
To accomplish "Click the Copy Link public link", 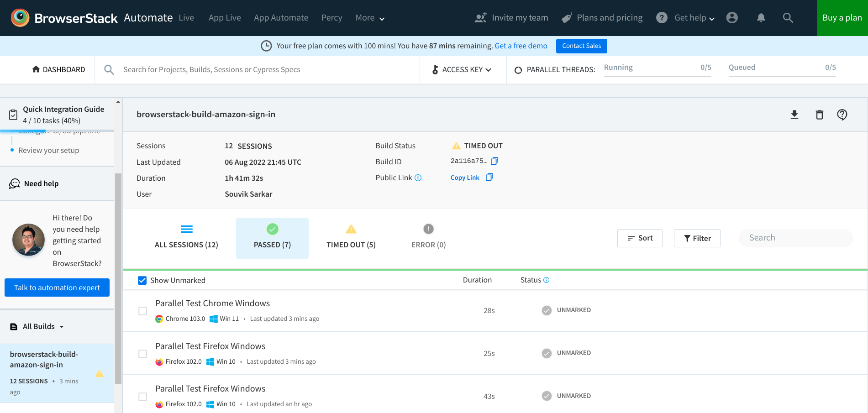I will tap(465, 178).
